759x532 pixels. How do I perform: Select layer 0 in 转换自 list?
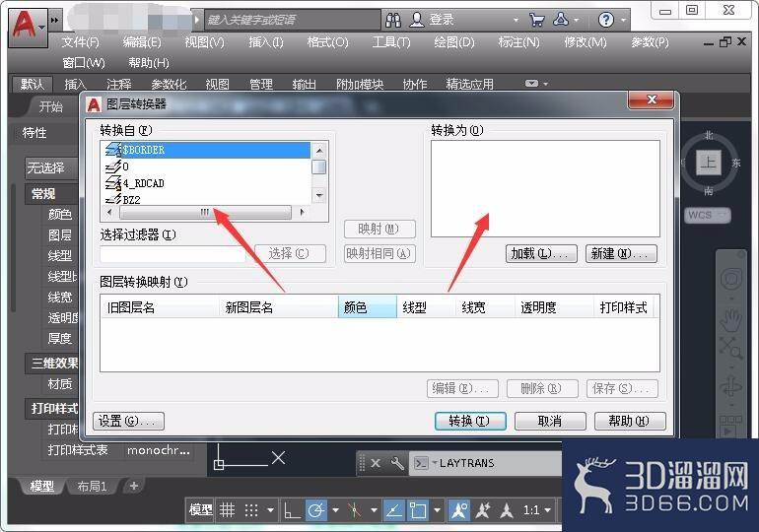pos(207,166)
